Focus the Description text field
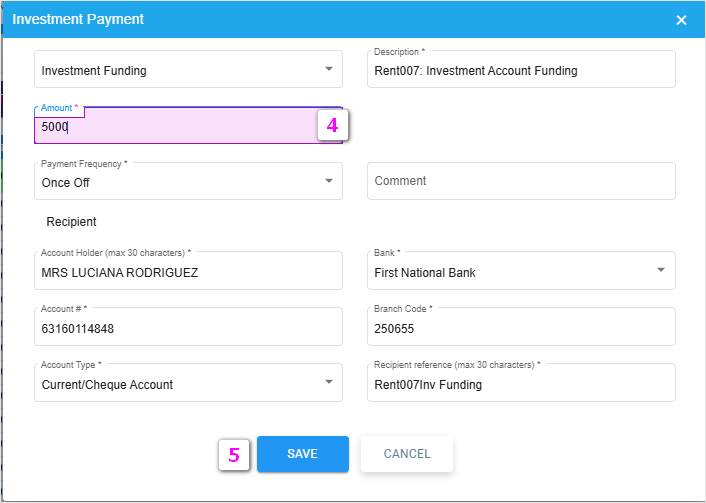The width and height of the screenshot is (706, 503). click(520, 71)
